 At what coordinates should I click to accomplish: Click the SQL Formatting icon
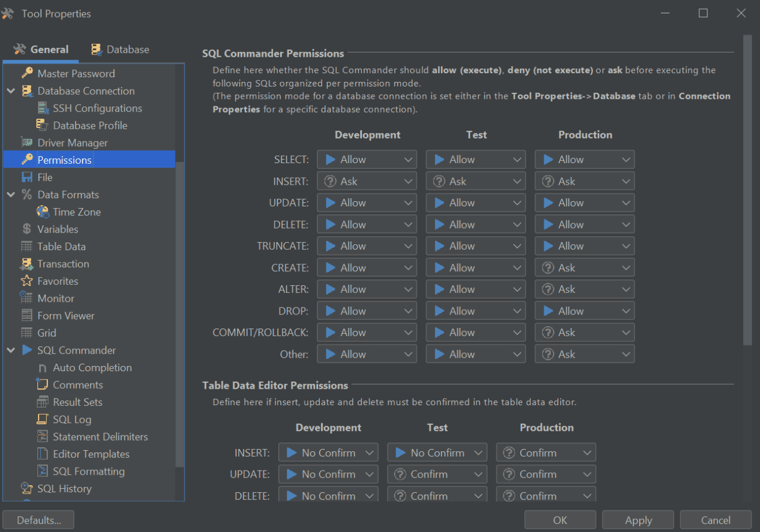tap(43, 471)
